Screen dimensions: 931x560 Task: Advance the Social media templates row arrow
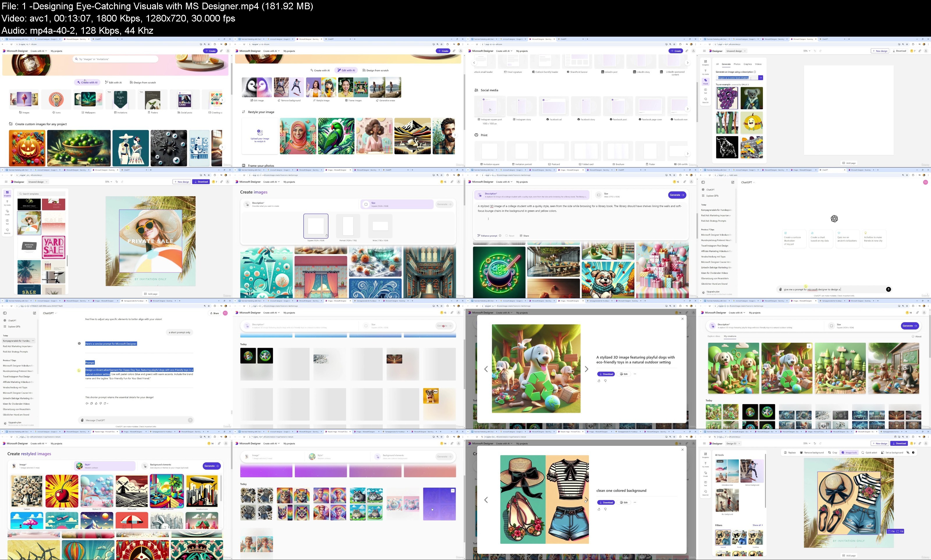point(687,109)
